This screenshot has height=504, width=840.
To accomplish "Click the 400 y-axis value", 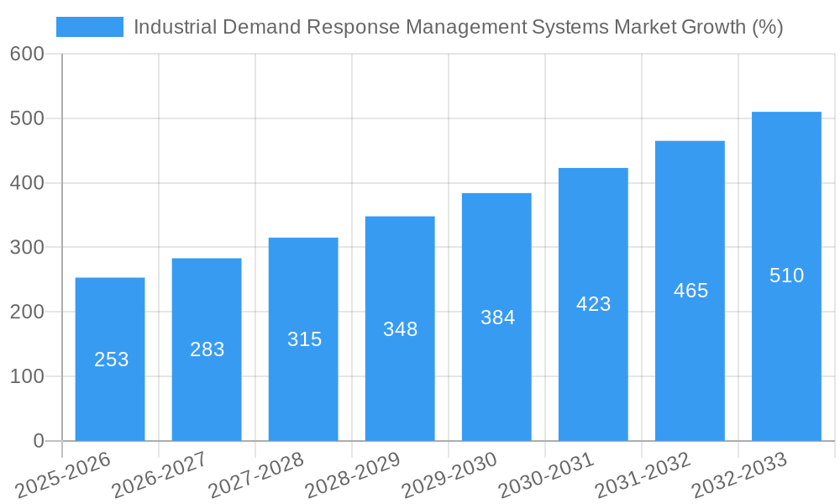I will coord(28,182).
